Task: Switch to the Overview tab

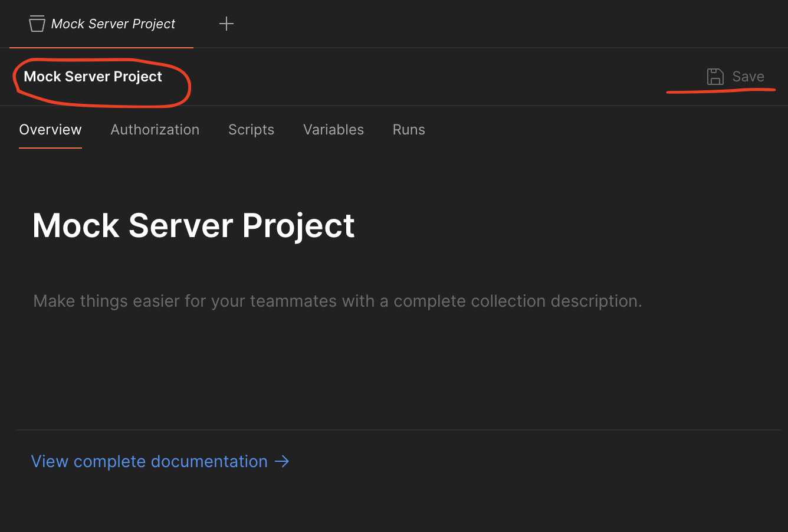Action: 50,130
